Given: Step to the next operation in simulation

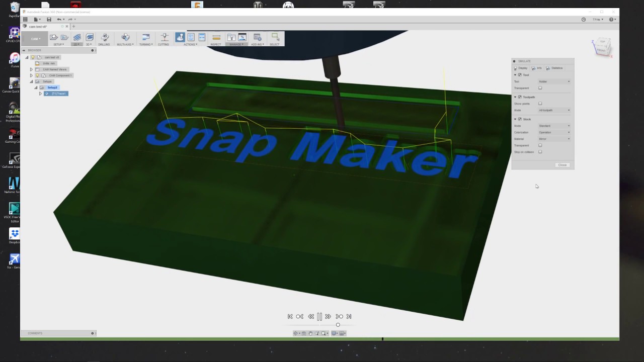Looking at the screenshot, I should [339, 316].
